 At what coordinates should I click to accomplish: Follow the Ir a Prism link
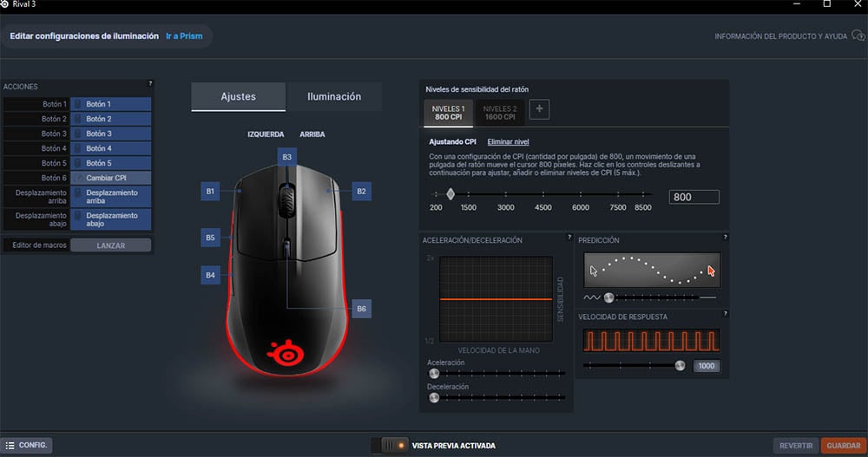[184, 36]
